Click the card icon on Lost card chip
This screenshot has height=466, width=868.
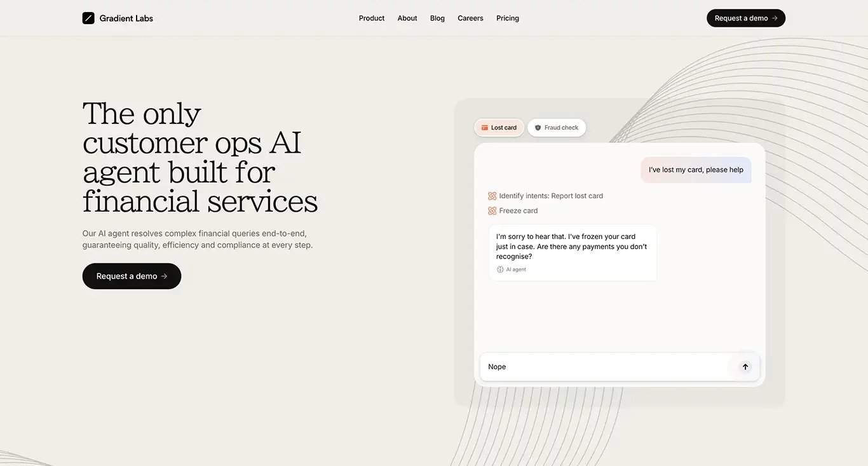(x=484, y=128)
